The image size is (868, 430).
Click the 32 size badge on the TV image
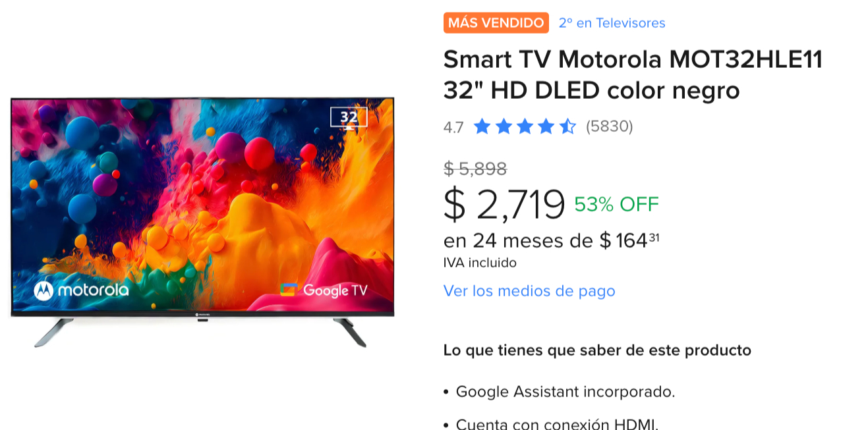pos(349,117)
